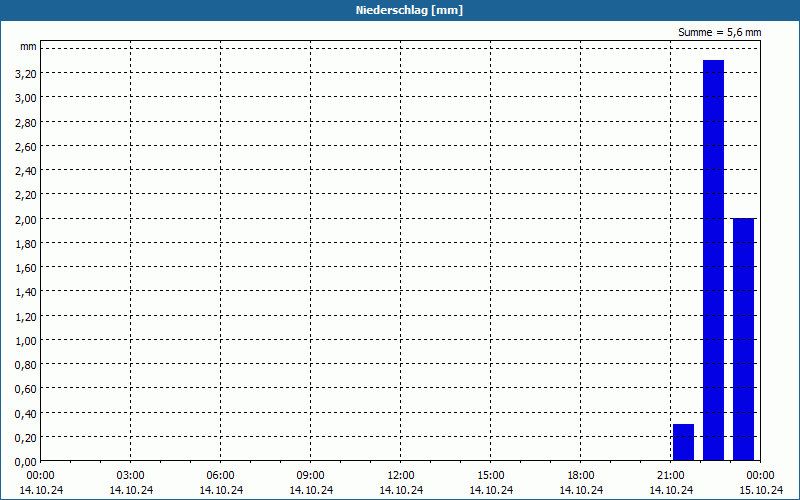Click the y-axis value 2,20
Image resolution: width=800 pixels, height=500 pixels.
(26, 195)
